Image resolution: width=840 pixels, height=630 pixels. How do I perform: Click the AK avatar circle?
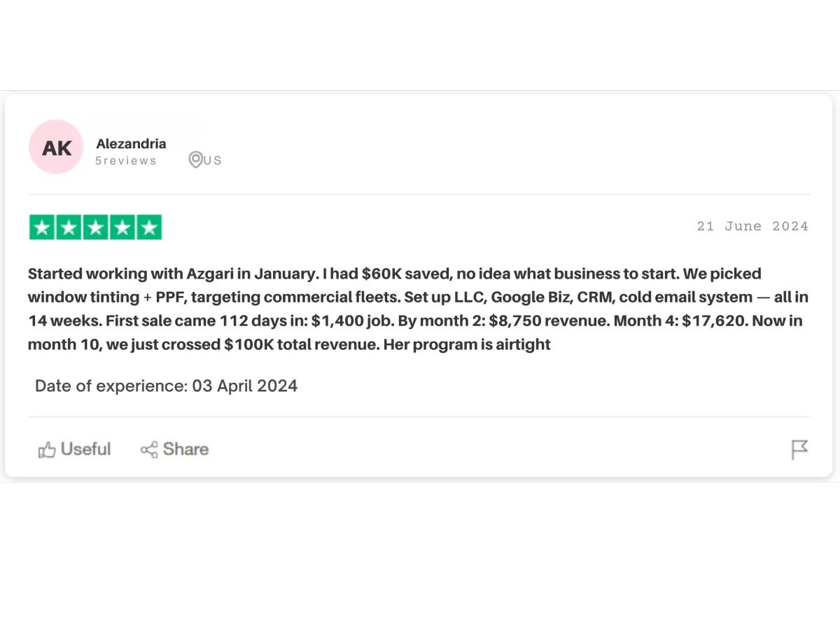pyautogui.click(x=56, y=147)
